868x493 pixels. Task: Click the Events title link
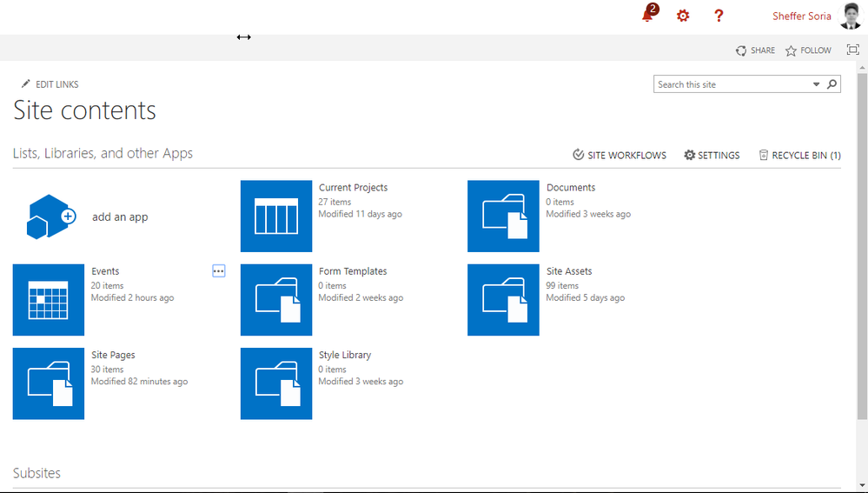click(x=105, y=271)
